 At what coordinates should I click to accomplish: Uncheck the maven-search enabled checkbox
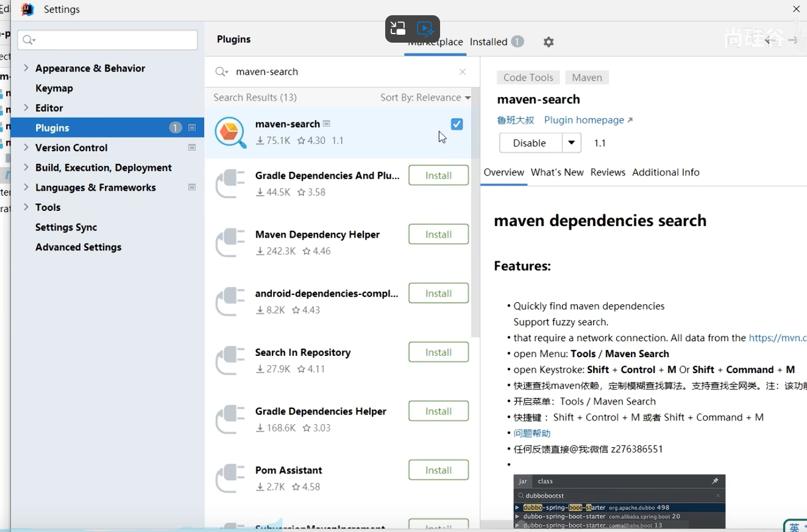(457, 124)
